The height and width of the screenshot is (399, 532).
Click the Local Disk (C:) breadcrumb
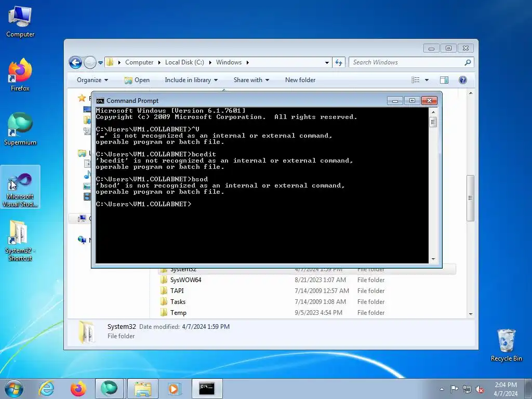pyautogui.click(x=184, y=62)
